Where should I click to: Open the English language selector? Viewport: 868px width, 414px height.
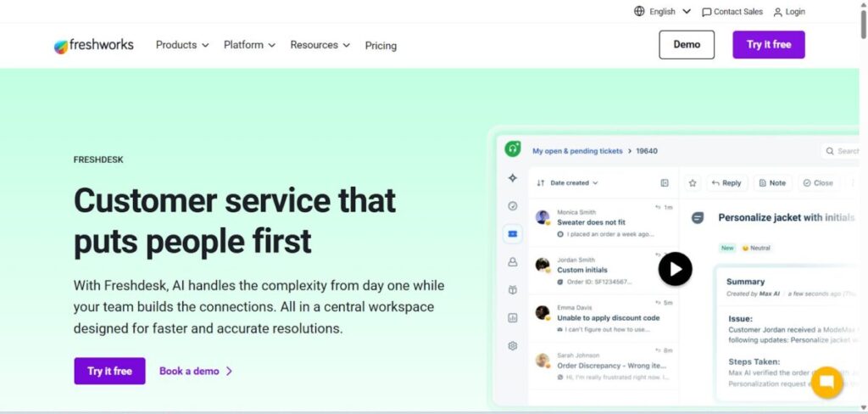670,12
